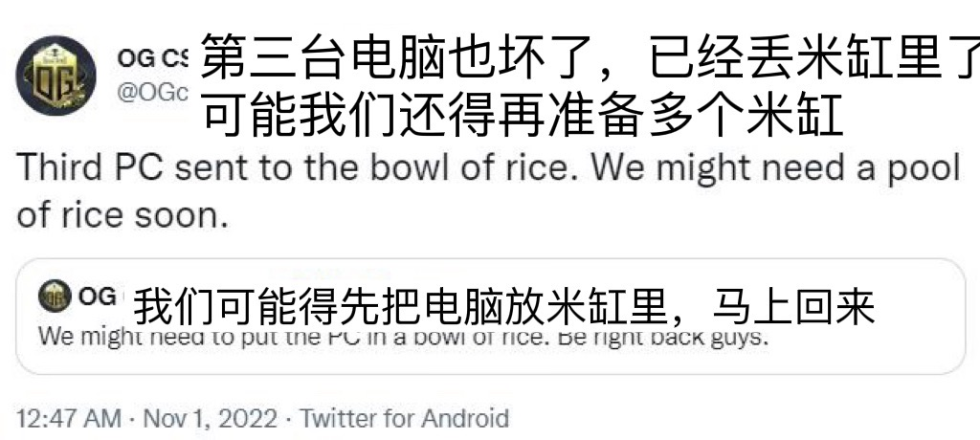The height and width of the screenshot is (440, 980).
Task: Click 'bowl of rice' in main tweet text
Action: 473,167
